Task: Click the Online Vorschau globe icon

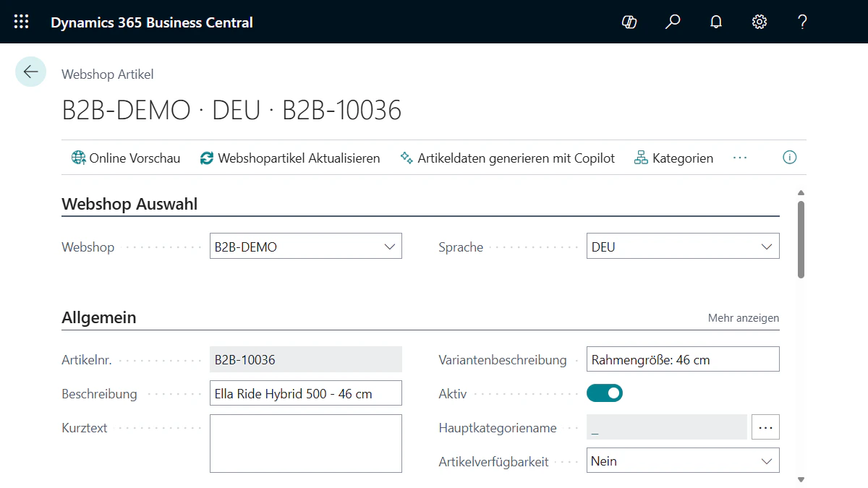Action: click(x=78, y=158)
